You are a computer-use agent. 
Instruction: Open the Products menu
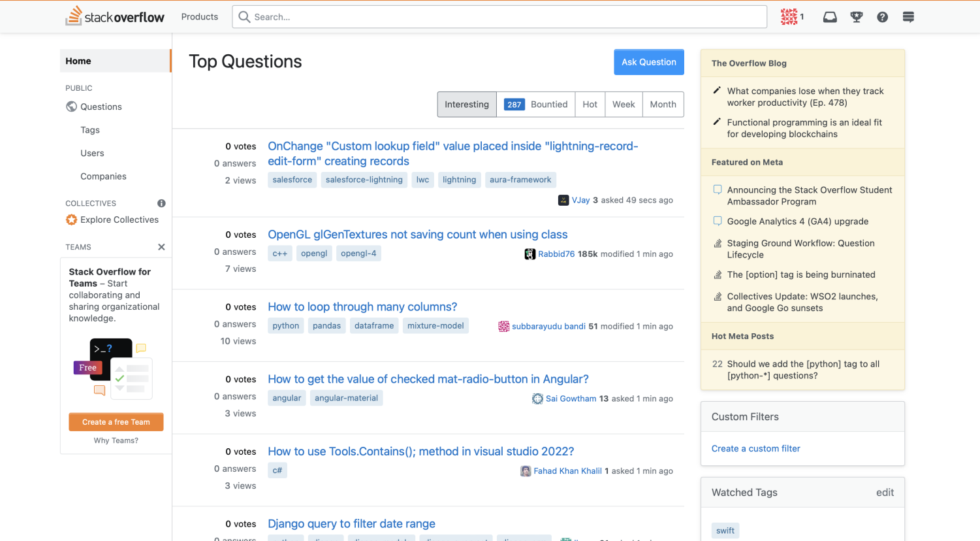tap(200, 16)
